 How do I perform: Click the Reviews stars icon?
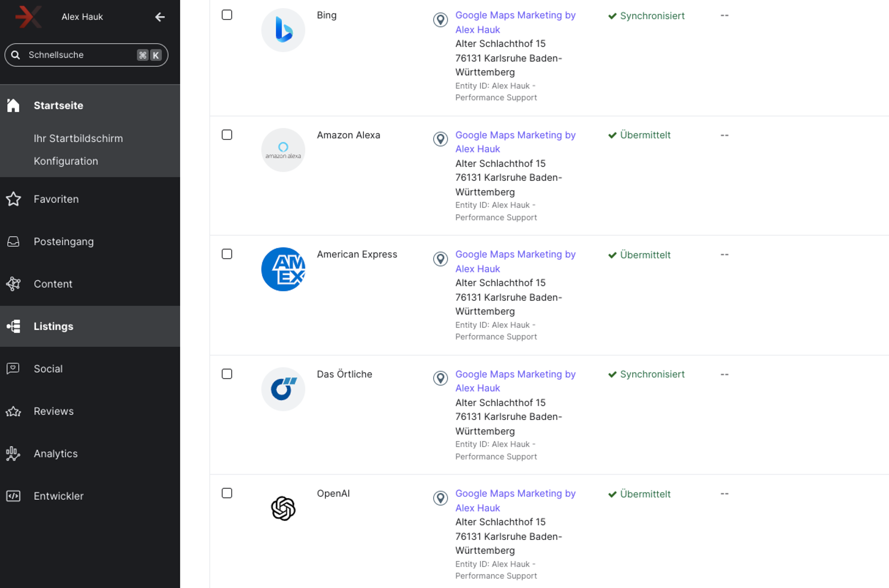coord(13,411)
